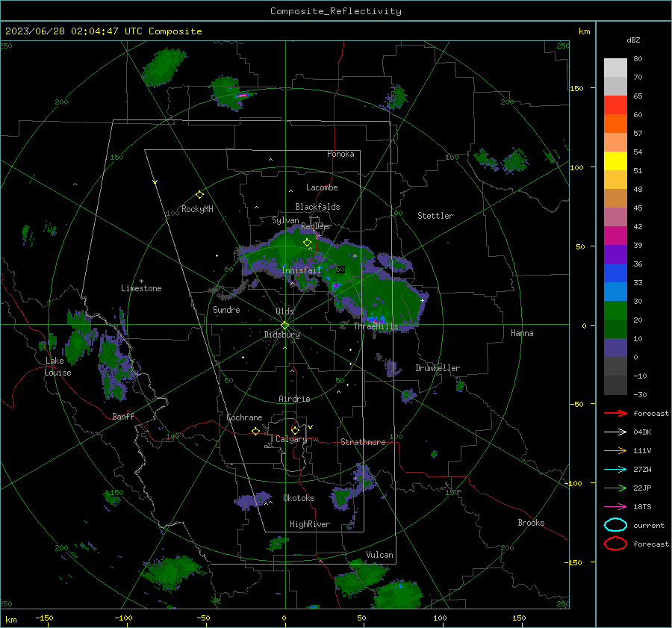Select the 33 dBZ blue color swatch
This screenshot has width=672, height=628.
coord(615,292)
